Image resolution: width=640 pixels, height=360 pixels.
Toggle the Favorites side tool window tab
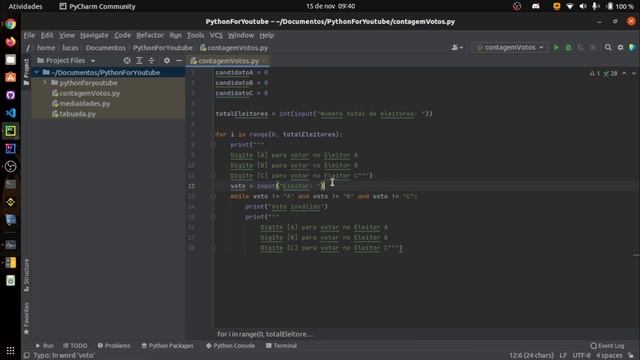[27, 319]
